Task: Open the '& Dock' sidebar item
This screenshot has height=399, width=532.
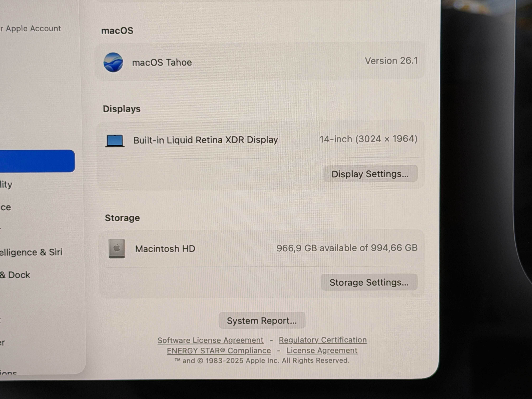Action: tap(15, 275)
